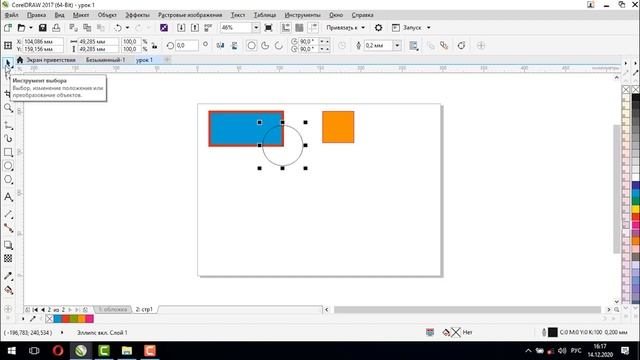
Task: Click the Mirror horizontally icon
Action: coord(220,45)
